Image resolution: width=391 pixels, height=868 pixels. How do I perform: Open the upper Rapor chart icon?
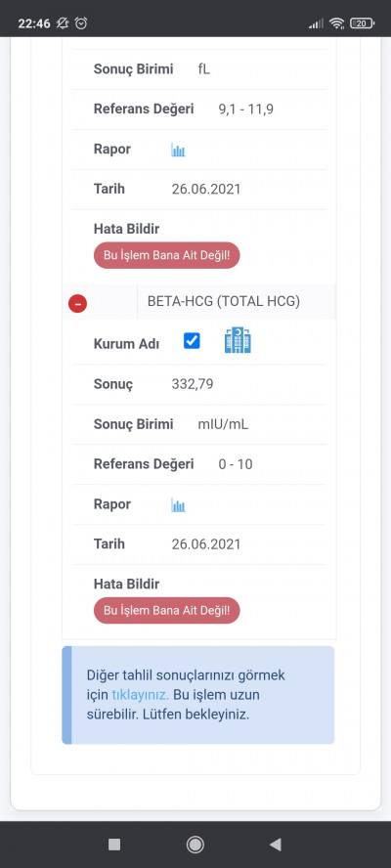pyautogui.click(x=178, y=150)
